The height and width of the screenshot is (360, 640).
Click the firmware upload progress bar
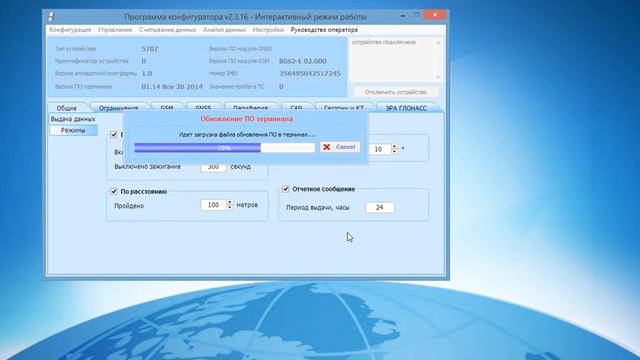(224, 147)
